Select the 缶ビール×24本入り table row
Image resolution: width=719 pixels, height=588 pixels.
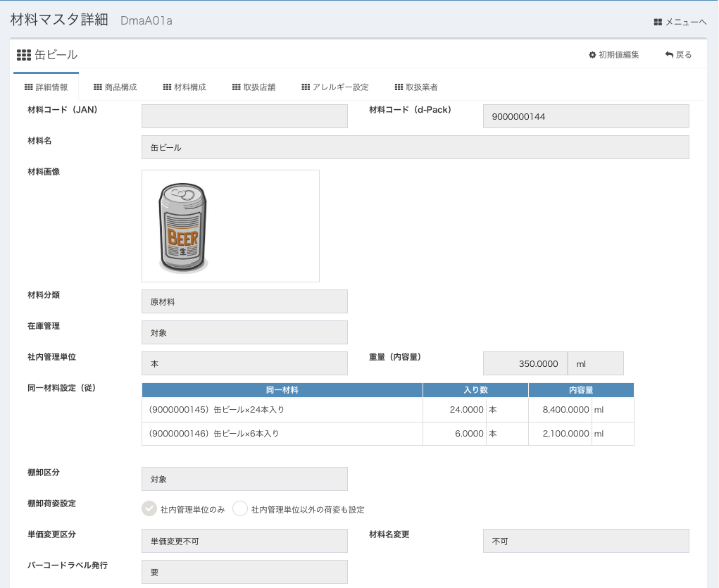click(x=282, y=410)
